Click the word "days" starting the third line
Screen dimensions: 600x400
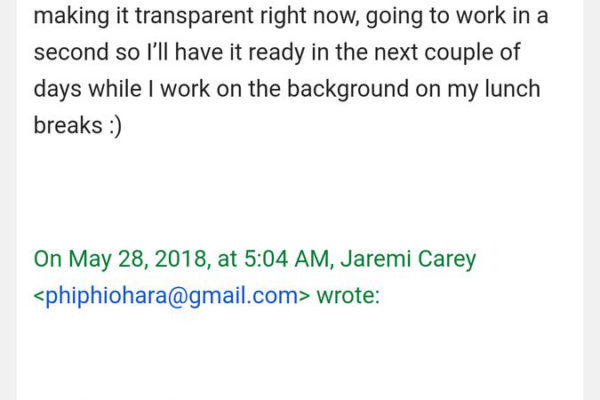(x=57, y=90)
